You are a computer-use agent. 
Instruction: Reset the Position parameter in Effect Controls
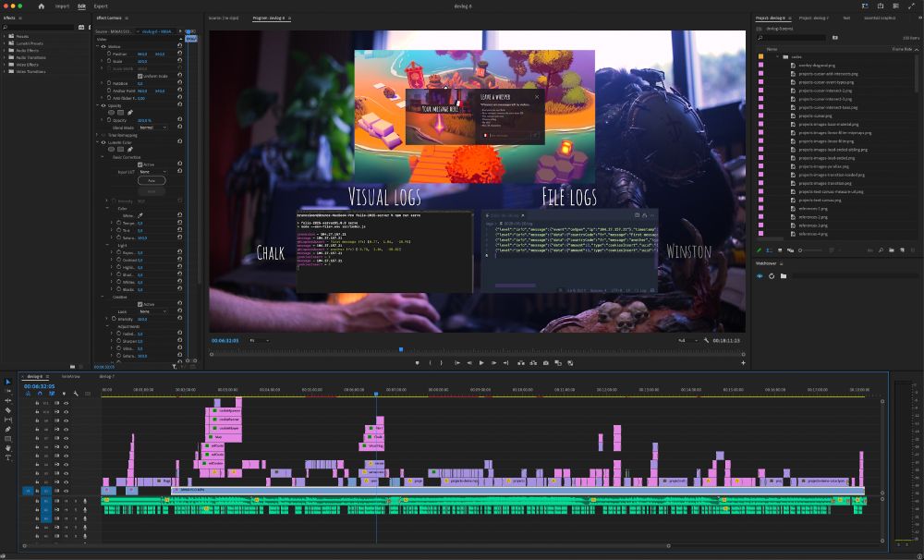point(180,54)
